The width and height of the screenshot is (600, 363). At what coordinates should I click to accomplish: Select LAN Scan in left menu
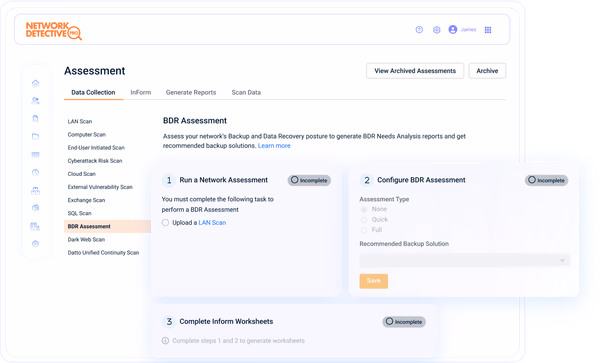(80, 121)
